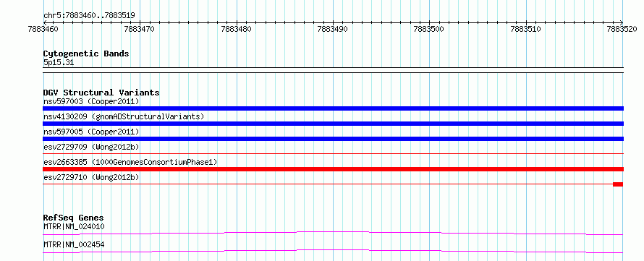644x261 pixels.
Task: Click the thick red bar of esv2663385
Action: [333, 169]
